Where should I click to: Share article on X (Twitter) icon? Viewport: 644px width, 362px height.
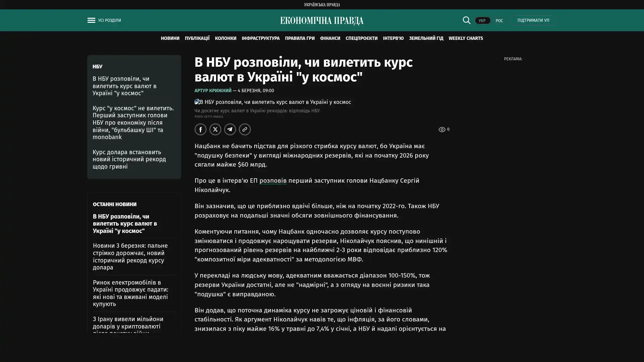[215, 129]
